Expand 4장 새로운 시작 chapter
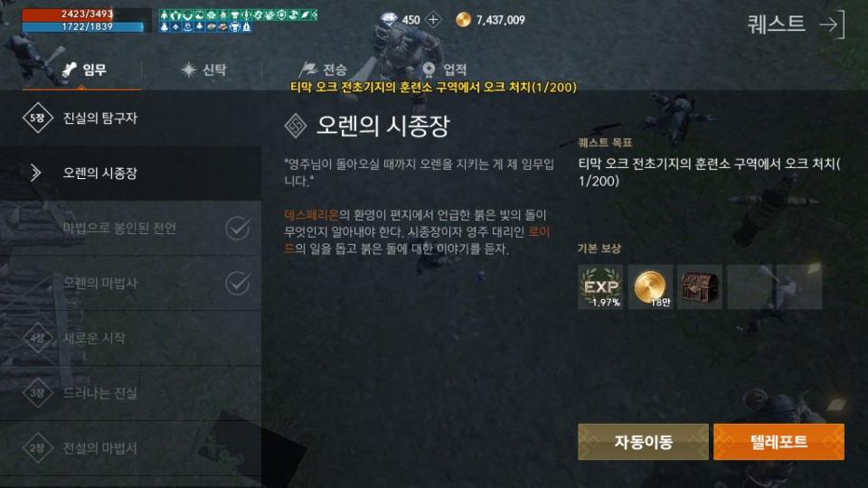The height and width of the screenshot is (488, 868). [x=130, y=338]
